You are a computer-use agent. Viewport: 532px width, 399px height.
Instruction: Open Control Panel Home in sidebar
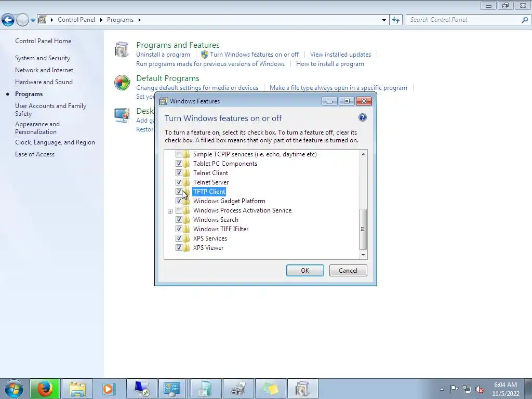coord(43,41)
